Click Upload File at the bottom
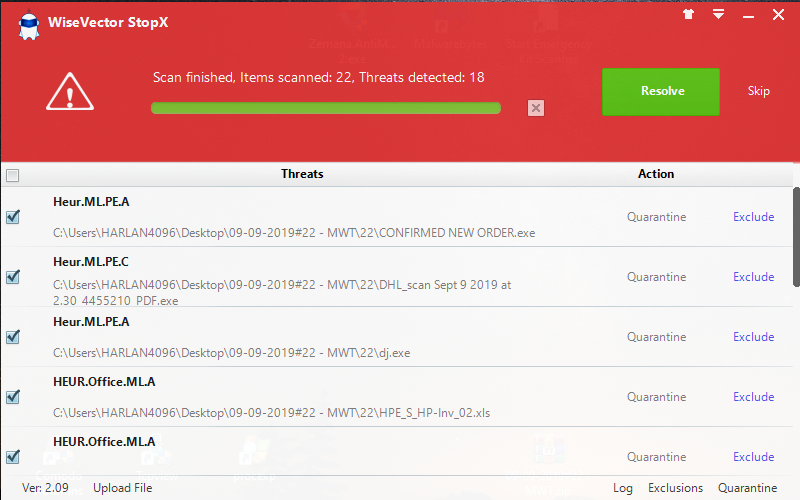The width and height of the screenshot is (800, 500). (122, 488)
